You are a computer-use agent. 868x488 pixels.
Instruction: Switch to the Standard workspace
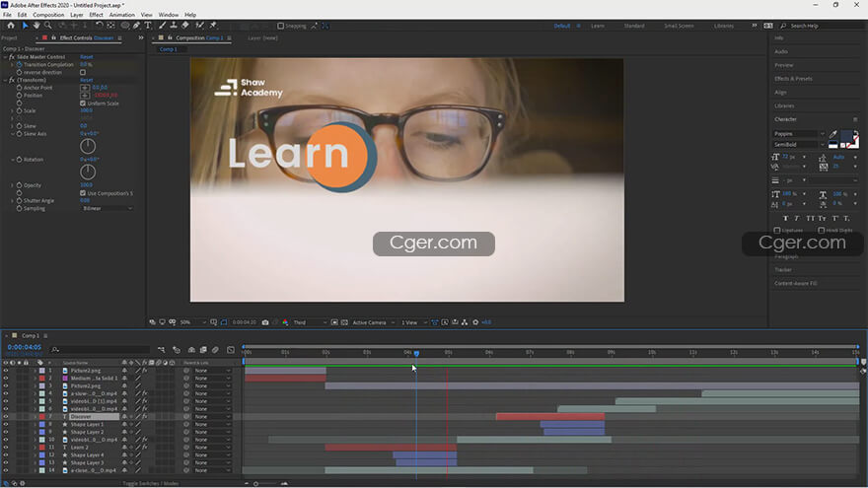pos(634,26)
